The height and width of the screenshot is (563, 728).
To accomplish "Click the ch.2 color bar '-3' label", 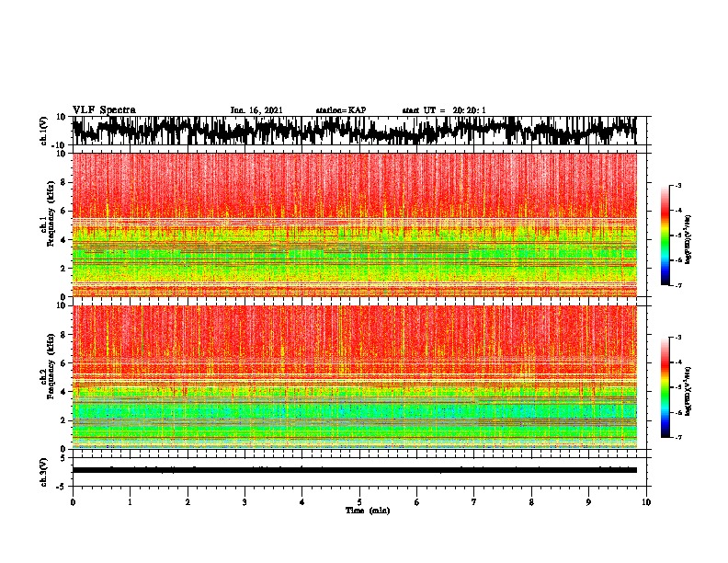I will (x=678, y=338).
